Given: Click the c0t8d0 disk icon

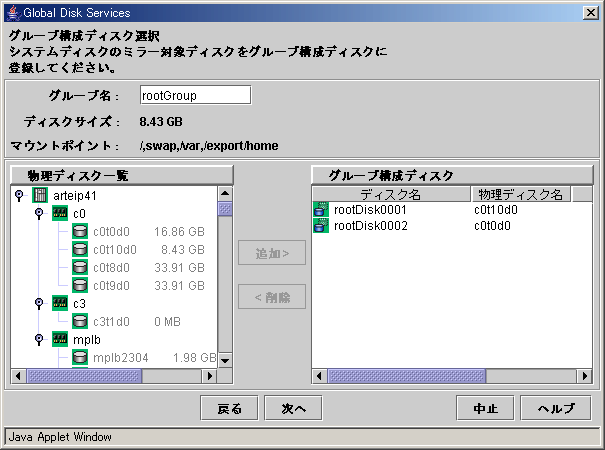Looking at the screenshot, I should [80, 267].
